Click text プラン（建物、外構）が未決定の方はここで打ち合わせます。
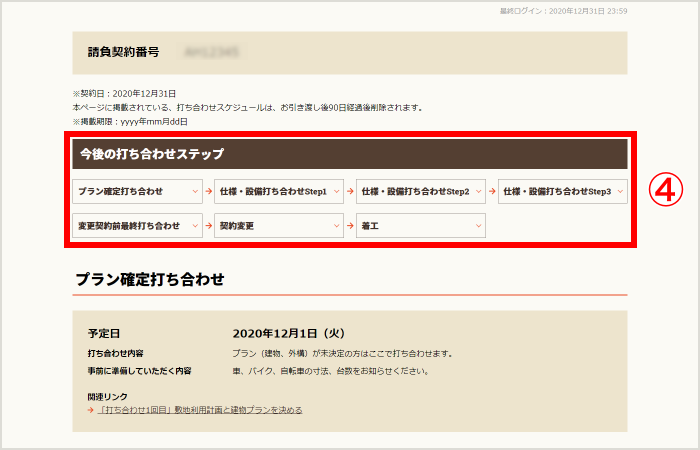Screen dimensions: 700x450 (343, 354)
